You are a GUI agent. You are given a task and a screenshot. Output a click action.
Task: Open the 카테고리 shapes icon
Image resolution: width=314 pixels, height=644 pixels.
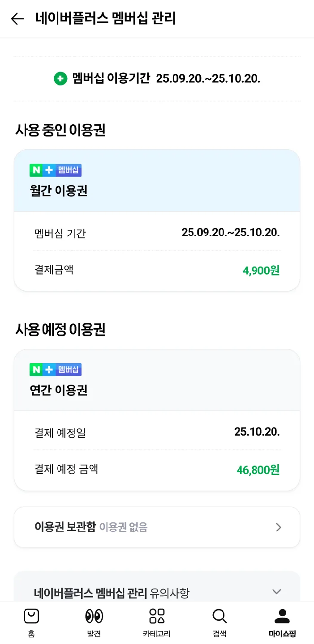tap(157, 616)
